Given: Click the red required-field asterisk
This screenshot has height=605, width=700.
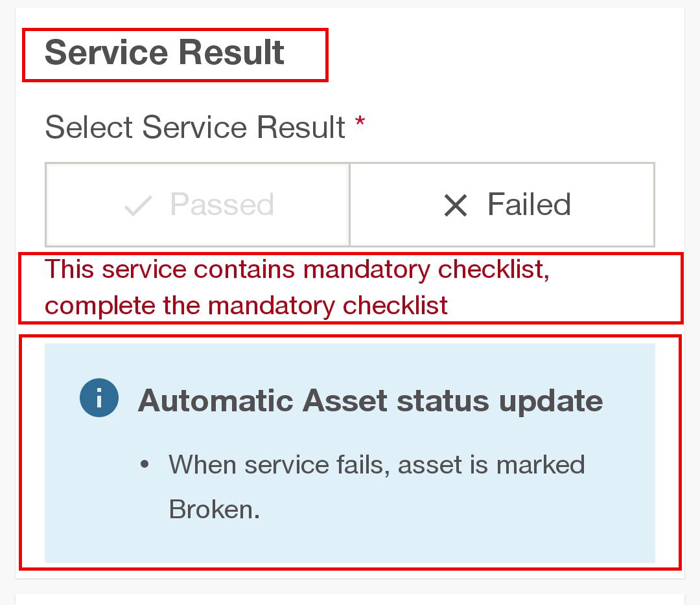Looking at the screenshot, I should point(360,123).
